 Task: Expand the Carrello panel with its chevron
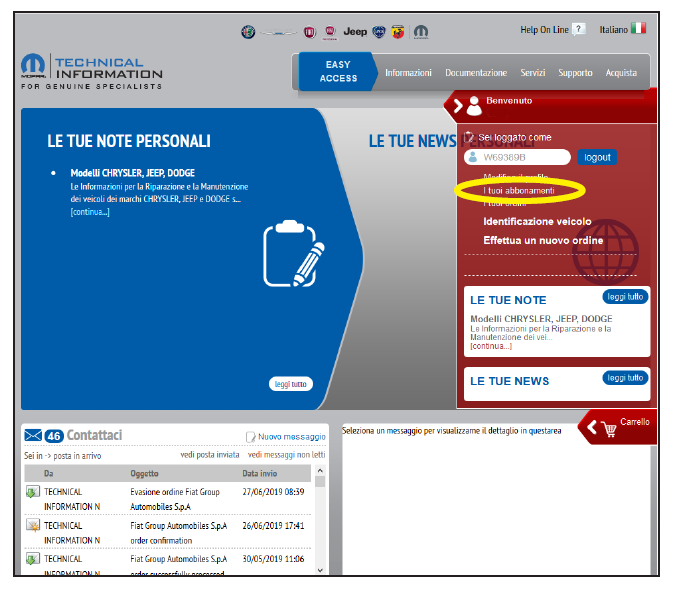[592, 427]
